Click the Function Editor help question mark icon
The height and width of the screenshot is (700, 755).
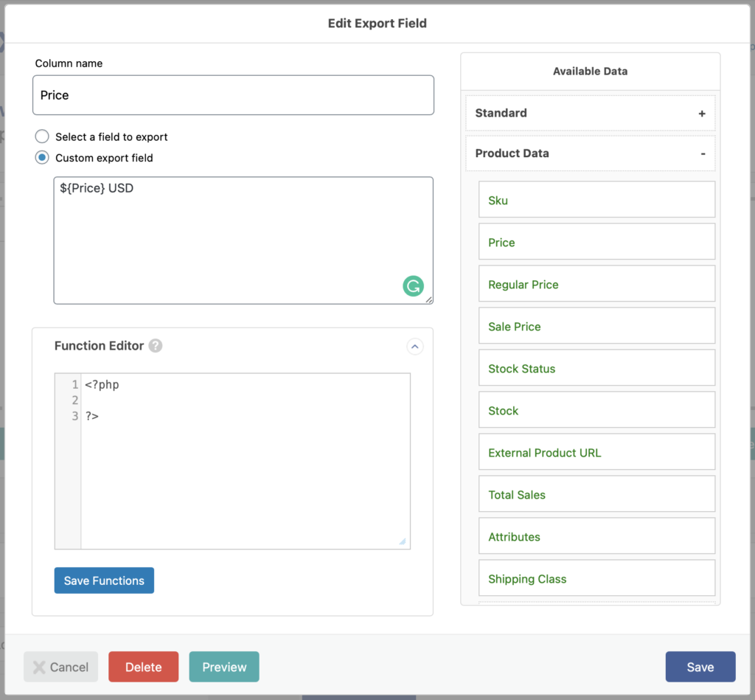coord(155,346)
